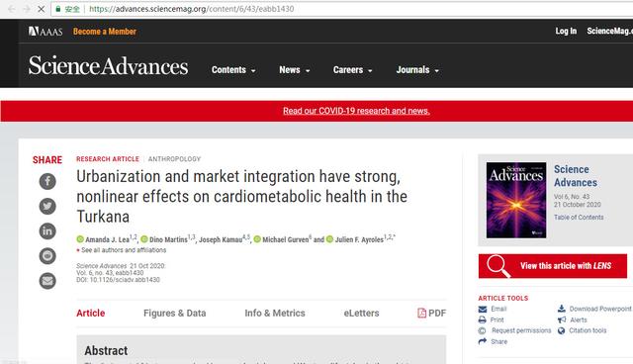
Task: Share article on Reddit icon
Action: coord(47,256)
